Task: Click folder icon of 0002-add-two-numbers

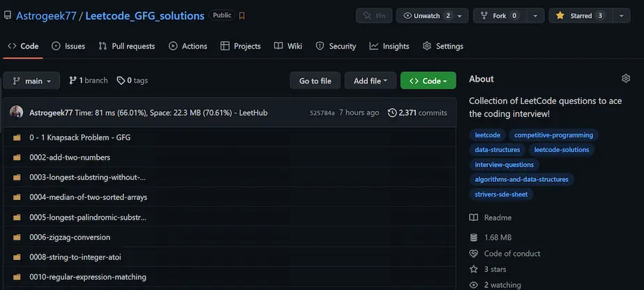Action: (x=17, y=158)
